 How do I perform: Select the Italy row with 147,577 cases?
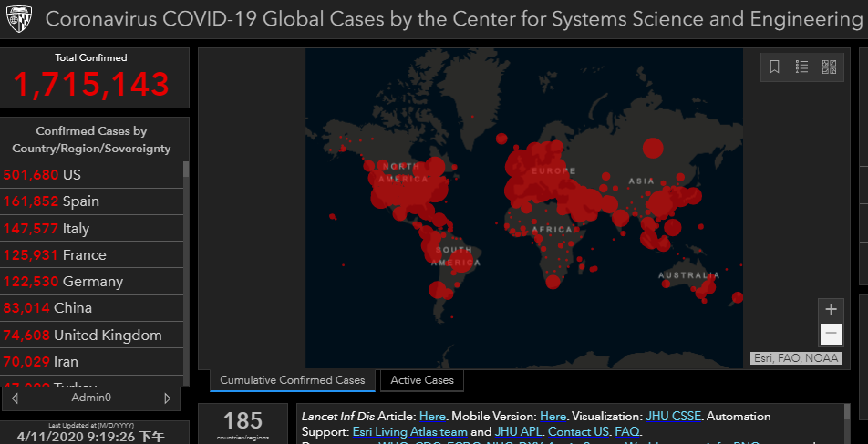(x=91, y=228)
